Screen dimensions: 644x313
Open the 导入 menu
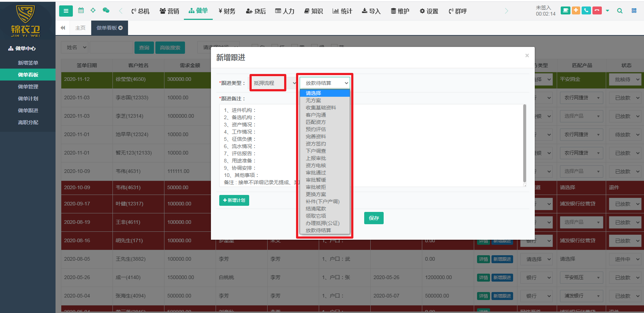click(x=371, y=11)
